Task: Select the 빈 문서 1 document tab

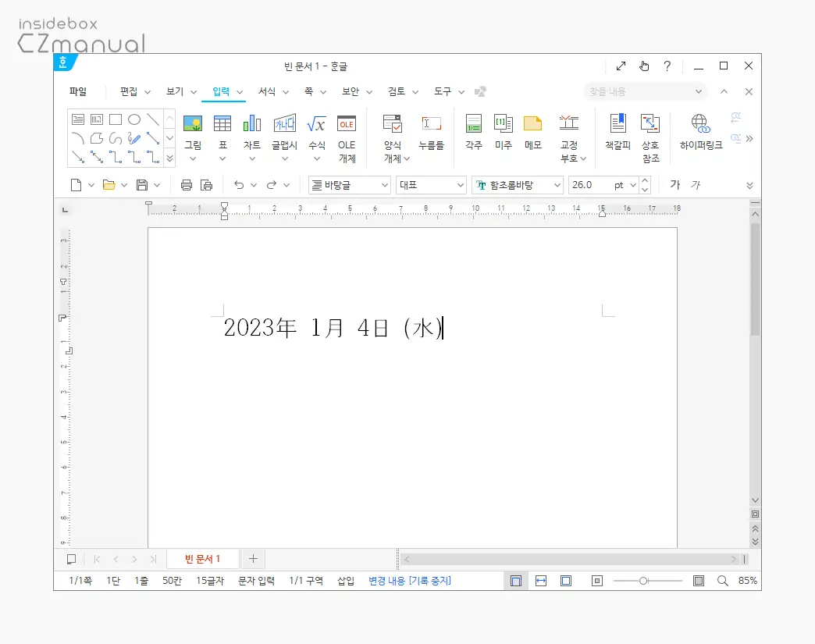Action: [x=202, y=559]
